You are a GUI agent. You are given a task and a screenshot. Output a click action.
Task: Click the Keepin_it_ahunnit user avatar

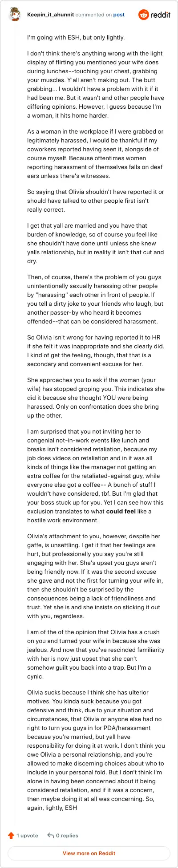click(15, 15)
